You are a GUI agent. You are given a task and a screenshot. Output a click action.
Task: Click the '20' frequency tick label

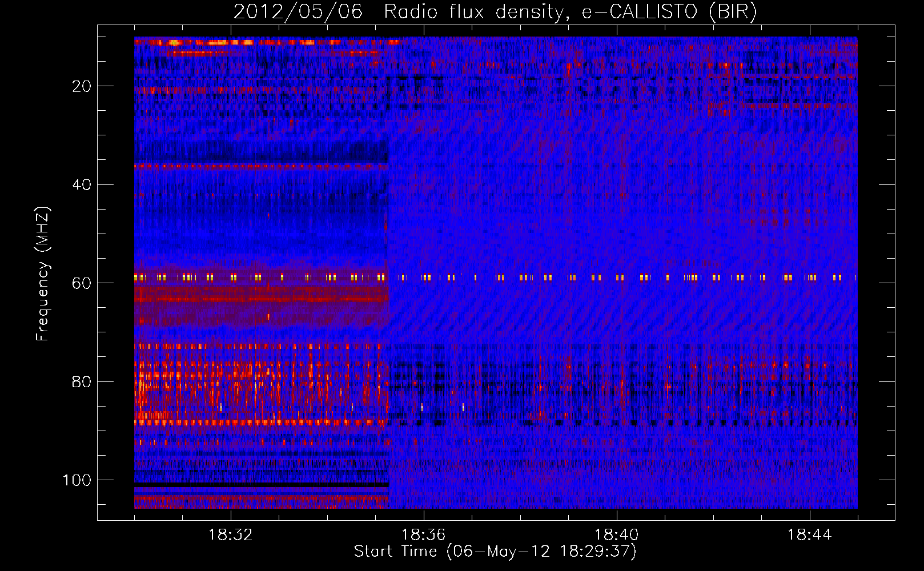(82, 86)
